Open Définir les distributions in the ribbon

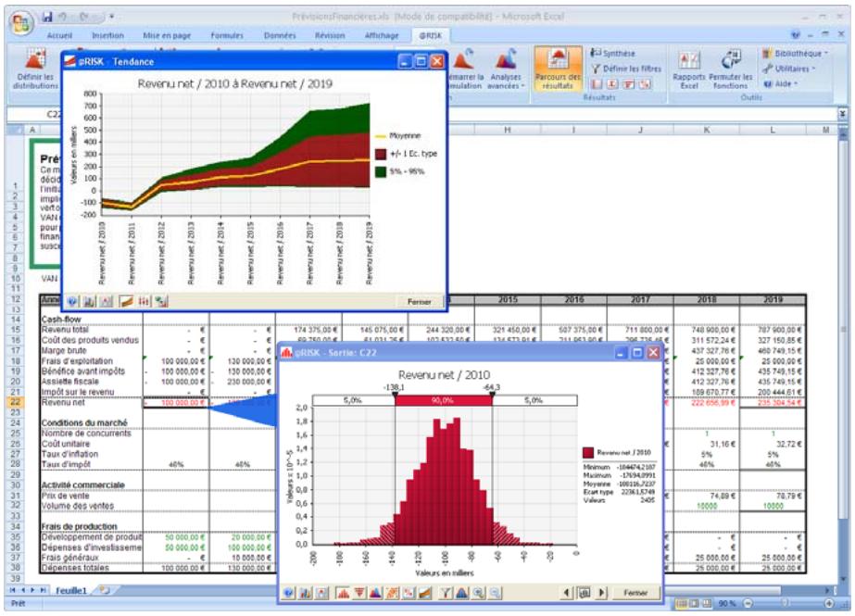click(x=35, y=71)
